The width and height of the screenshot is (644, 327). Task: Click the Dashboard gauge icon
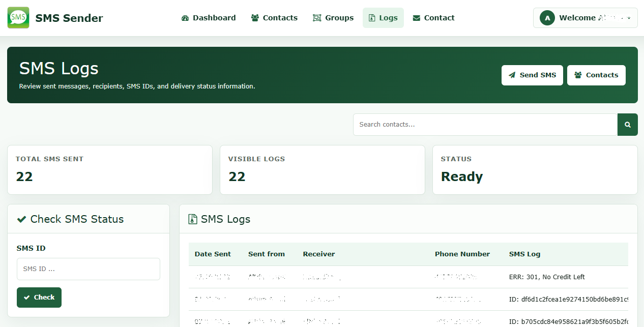[185, 18]
